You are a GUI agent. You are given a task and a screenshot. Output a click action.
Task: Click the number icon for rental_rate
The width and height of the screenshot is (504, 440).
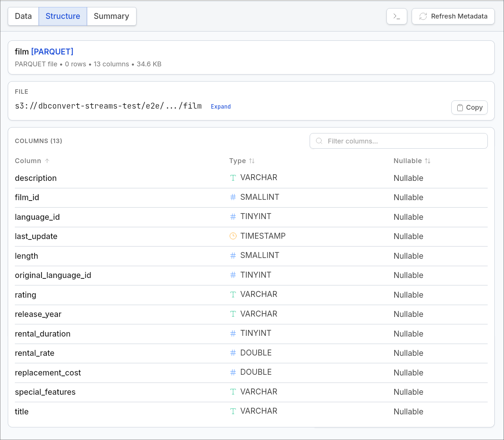tap(233, 353)
